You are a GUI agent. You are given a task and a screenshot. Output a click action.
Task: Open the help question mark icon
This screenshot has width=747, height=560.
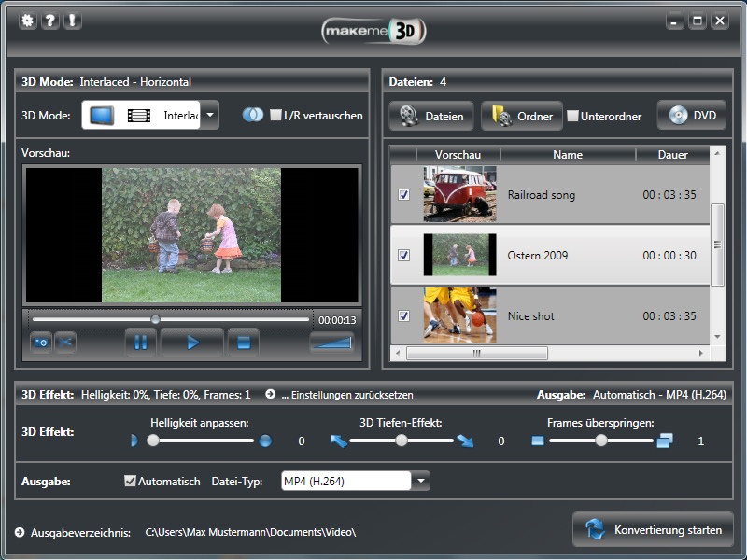[50, 21]
